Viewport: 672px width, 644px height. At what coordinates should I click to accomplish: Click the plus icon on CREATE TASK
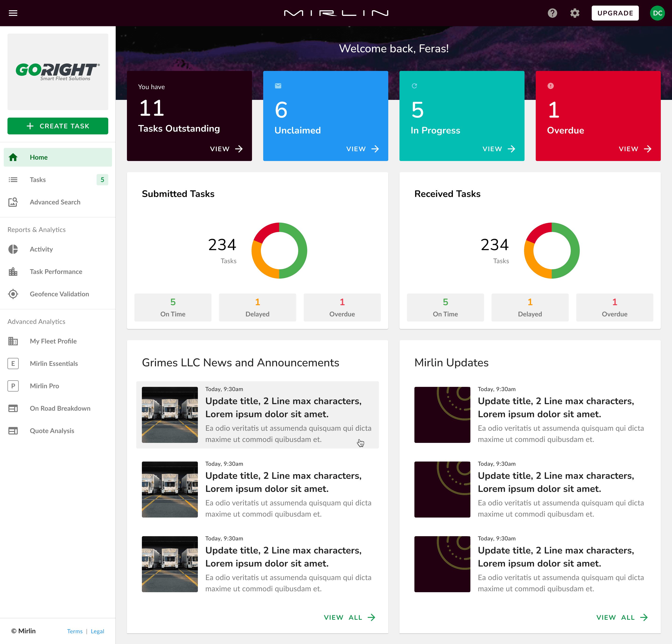click(30, 126)
